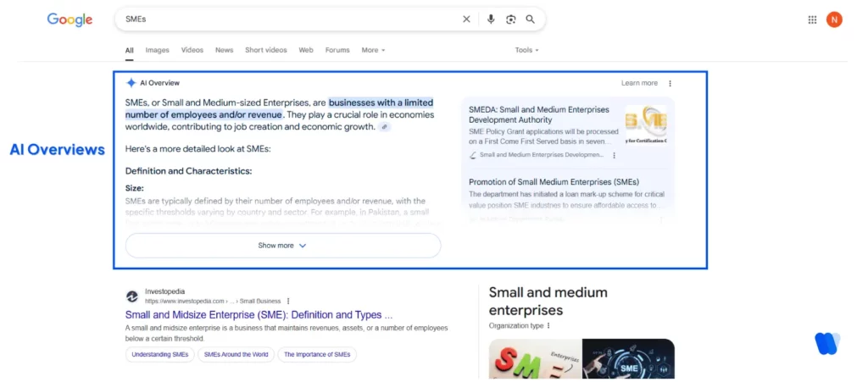This screenshot has height=382, width=868.
Task: Switch to the Images tab
Action: pos(157,50)
